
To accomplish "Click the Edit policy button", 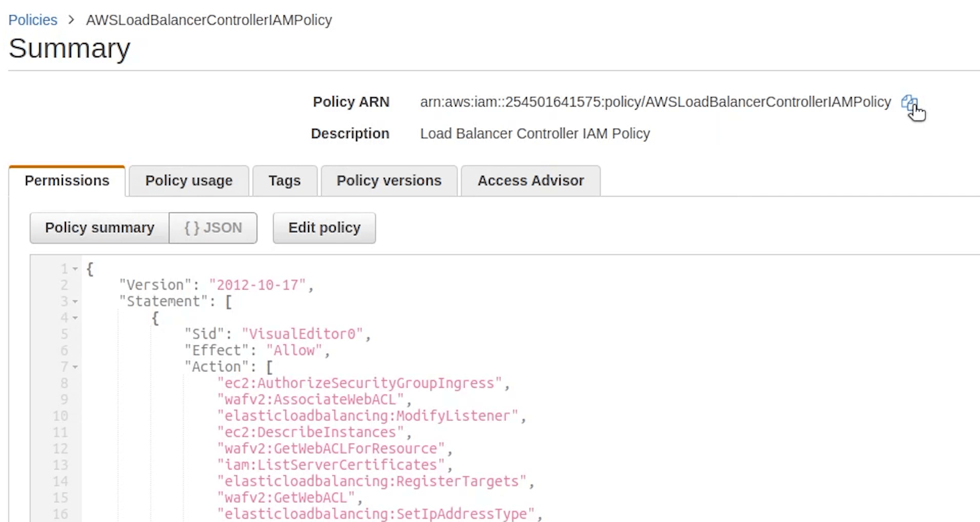I will [x=324, y=228].
